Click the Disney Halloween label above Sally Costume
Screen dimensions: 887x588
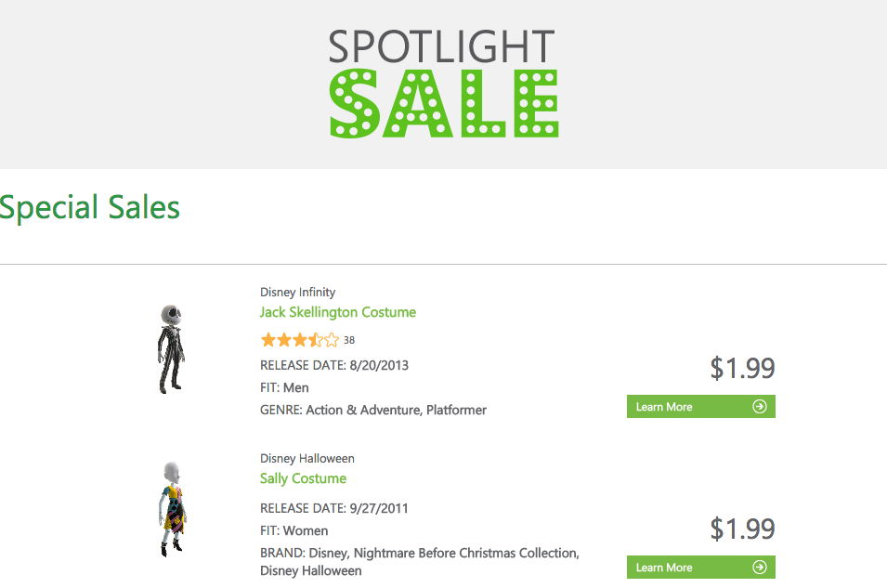(x=307, y=458)
